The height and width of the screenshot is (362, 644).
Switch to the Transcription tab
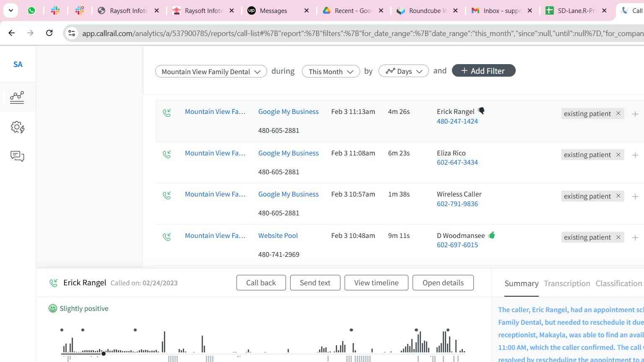567,284
